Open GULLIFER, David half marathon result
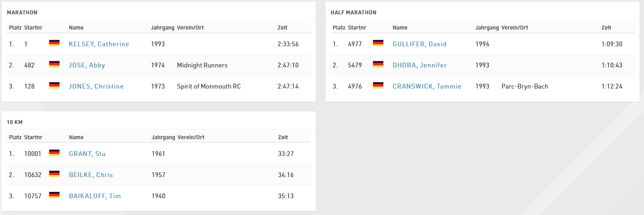This screenshot has height=215, width=644. (419, 44)
